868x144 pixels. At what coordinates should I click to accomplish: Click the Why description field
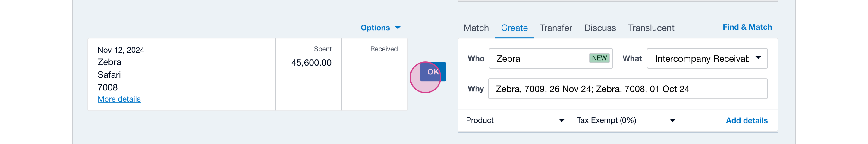(627, 89)
